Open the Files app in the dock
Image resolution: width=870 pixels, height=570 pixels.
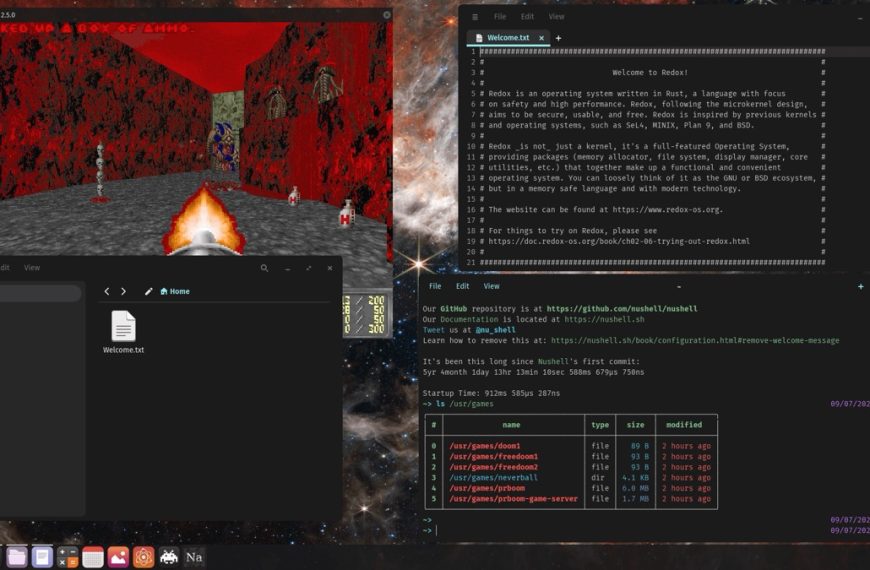click(x=16, y=557)
